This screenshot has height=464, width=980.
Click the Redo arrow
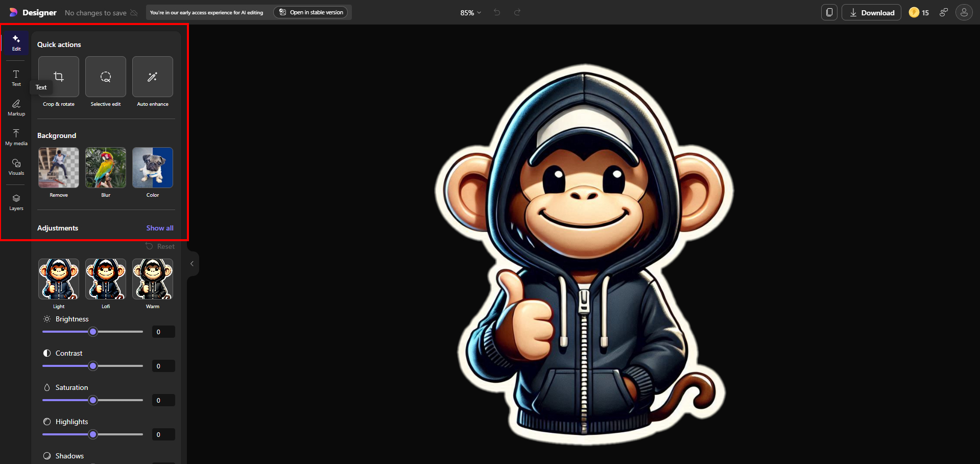pyautogui.click(x=517, y=12)
